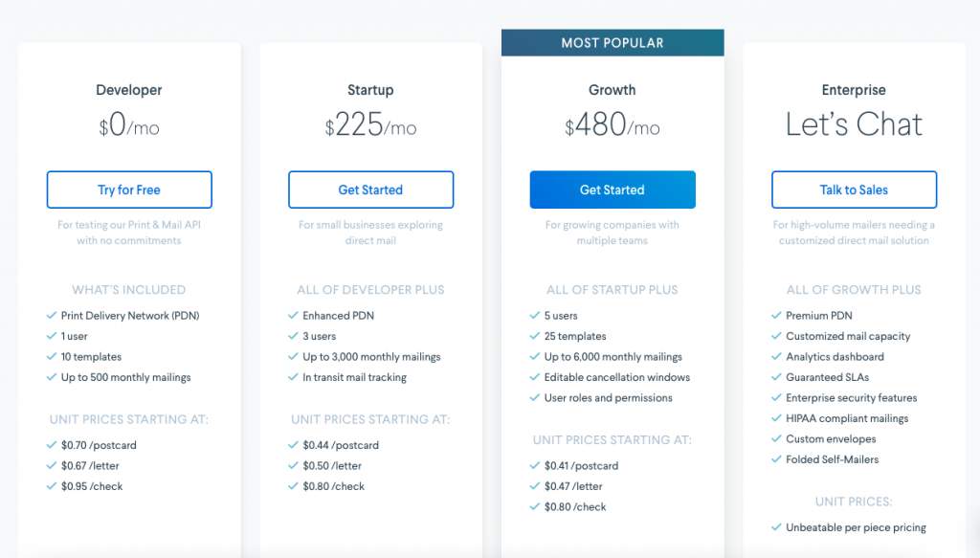Click the checkmark next to Enhanced PDN

click(293, 316)
